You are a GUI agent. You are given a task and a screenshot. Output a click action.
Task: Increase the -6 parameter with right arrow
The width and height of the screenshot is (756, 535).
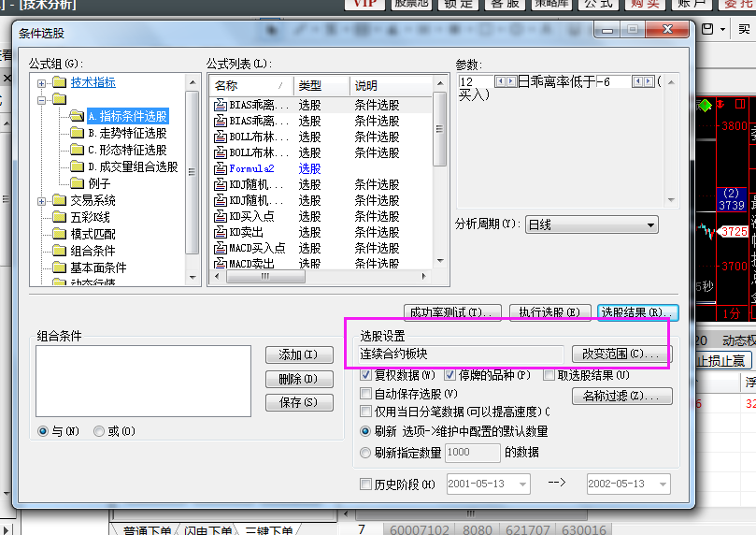649,81
